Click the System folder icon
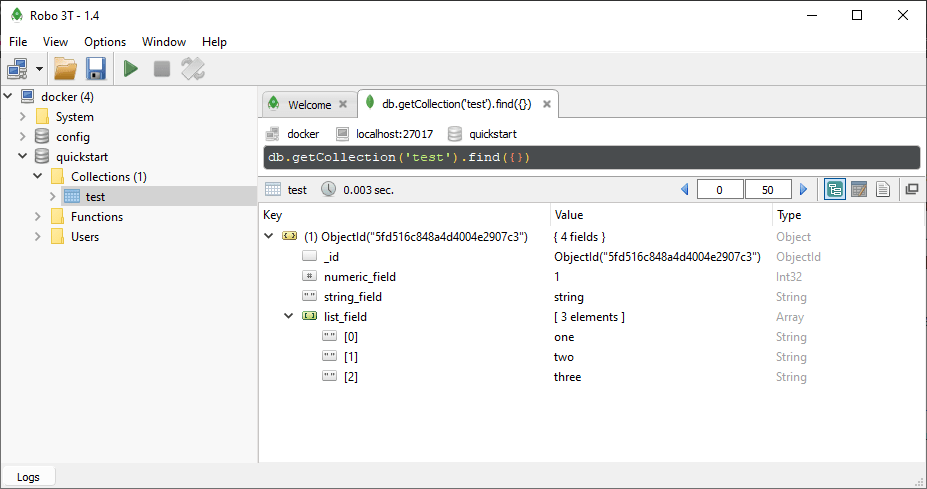Image resolution: width=927 pixels, height=489 pixels. [x=43, y=116]
